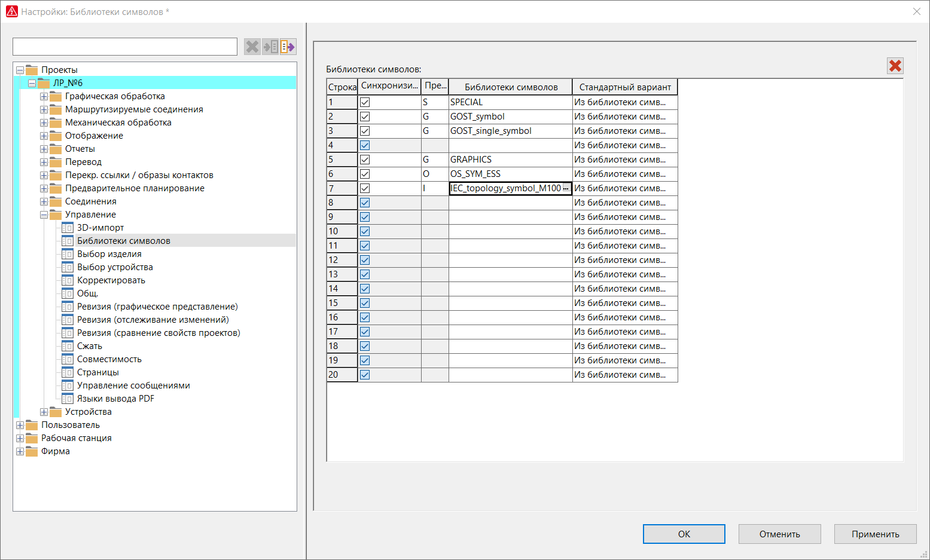930x560 pixels.
Task: Click row number 10 header cell
Action: click(x=342, y=231)
